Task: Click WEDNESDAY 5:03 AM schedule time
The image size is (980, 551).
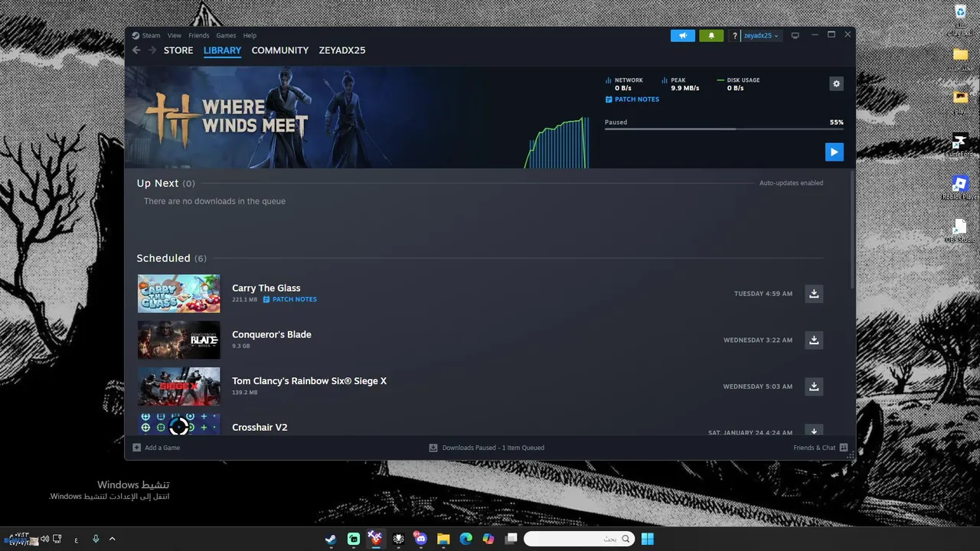Action: pyautogui.click(x=758, y=386)
